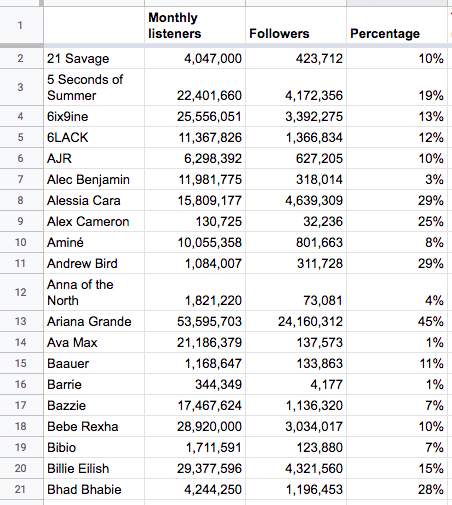The image size is (452, 505).
Task: Click Ava Max followers cell 137,573
Action: (296, 342)
